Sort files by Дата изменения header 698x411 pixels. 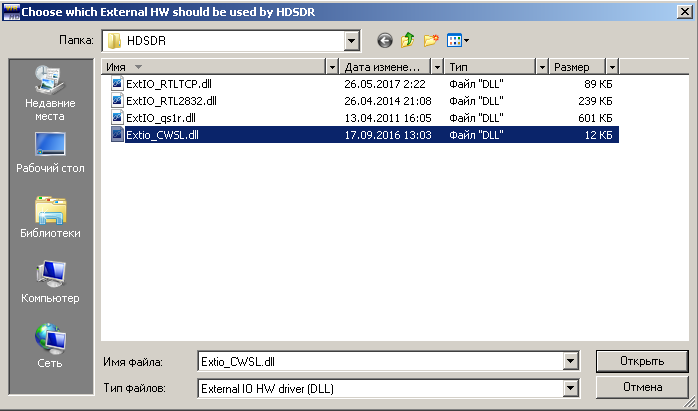click(386, 67)
